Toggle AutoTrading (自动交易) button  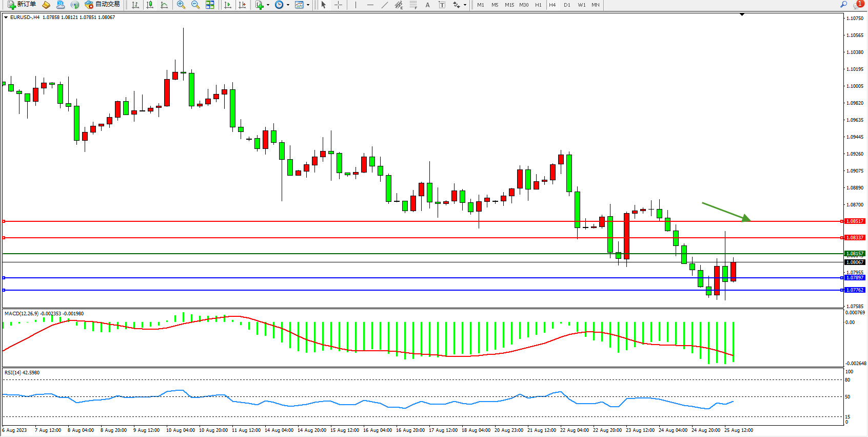[103, 5]
